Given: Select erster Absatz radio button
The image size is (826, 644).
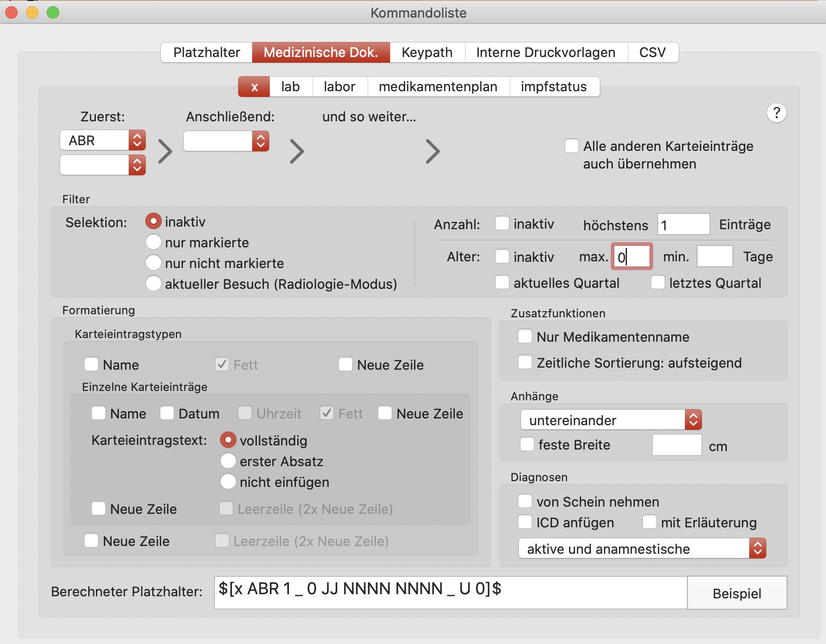Looking at the screenshot, I should 228,461.
